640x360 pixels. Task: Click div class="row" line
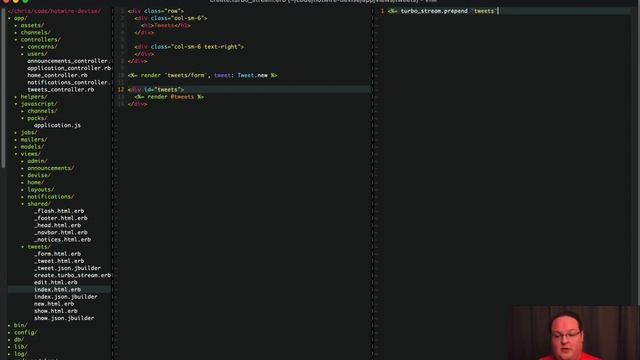[156, 11]
